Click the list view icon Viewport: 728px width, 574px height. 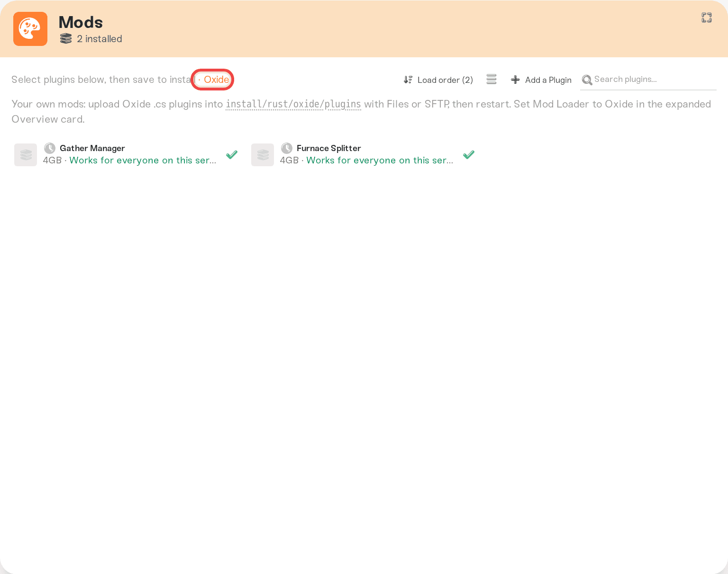pyautogui.click(x=491, y=79)
